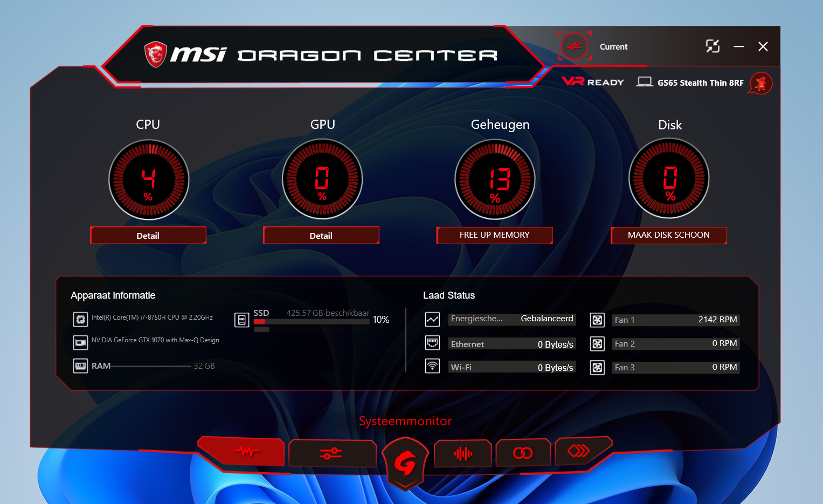This screenshot has width=823, height=504.
Task: Open the voice waveform tab
Action: (463, 453)
